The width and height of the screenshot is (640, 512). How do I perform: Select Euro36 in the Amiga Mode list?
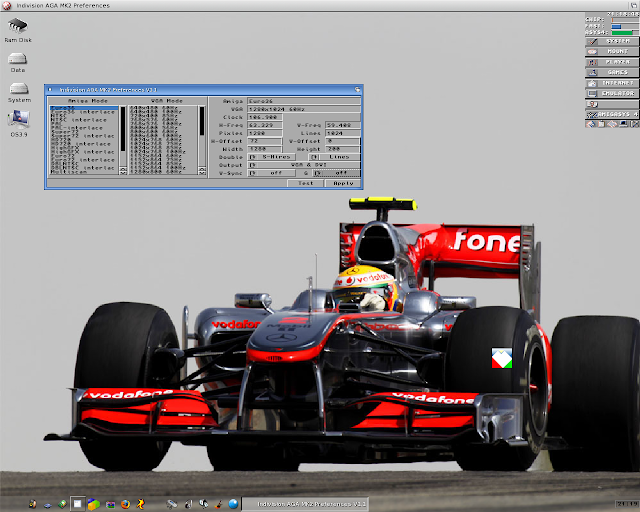point(84,108)
